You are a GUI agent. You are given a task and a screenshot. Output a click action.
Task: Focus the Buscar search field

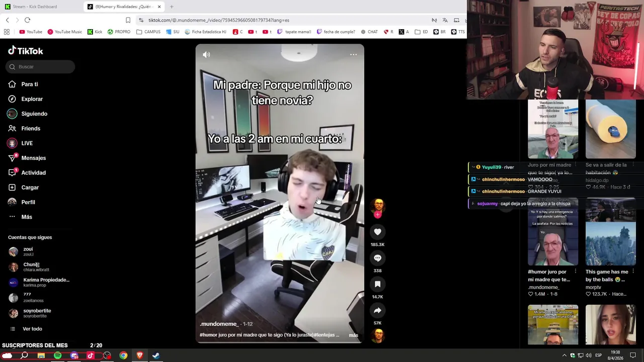coord(41,66)
